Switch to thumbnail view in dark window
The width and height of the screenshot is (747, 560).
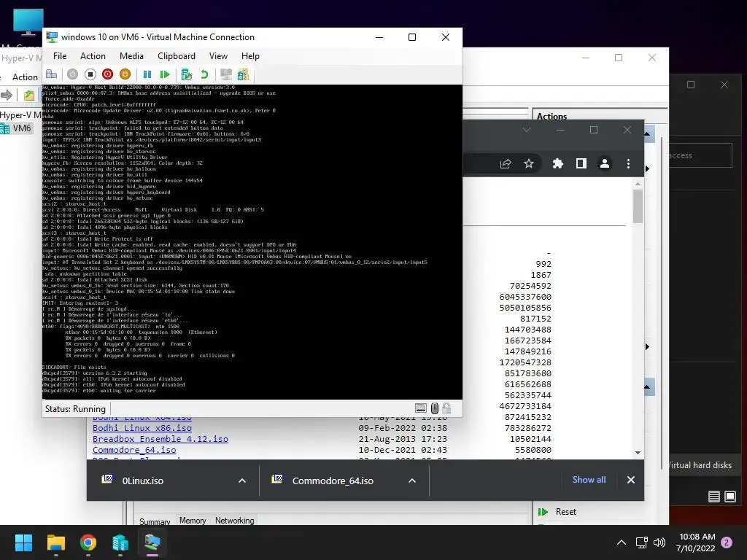730,497
